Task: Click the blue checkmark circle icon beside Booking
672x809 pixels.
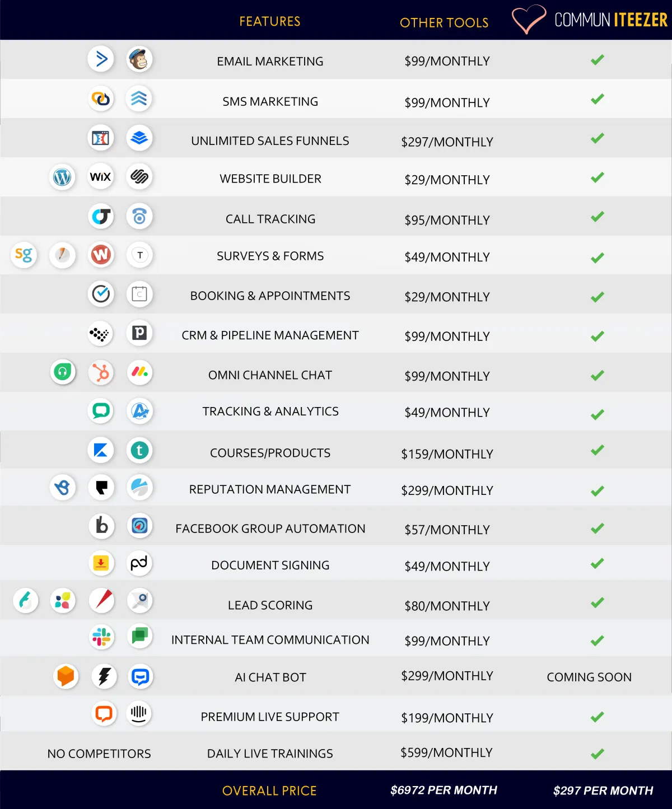Action: (101, 294)
